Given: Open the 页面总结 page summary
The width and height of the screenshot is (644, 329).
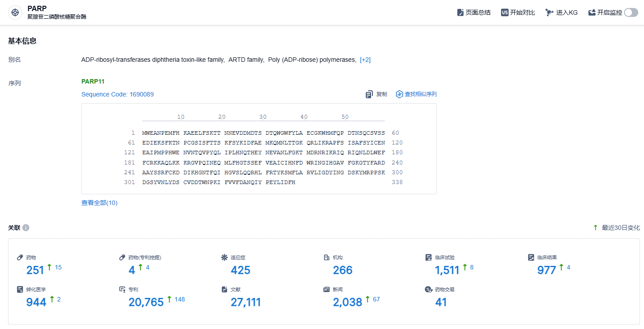Looking at the screenshot, I should click(474, 12).
